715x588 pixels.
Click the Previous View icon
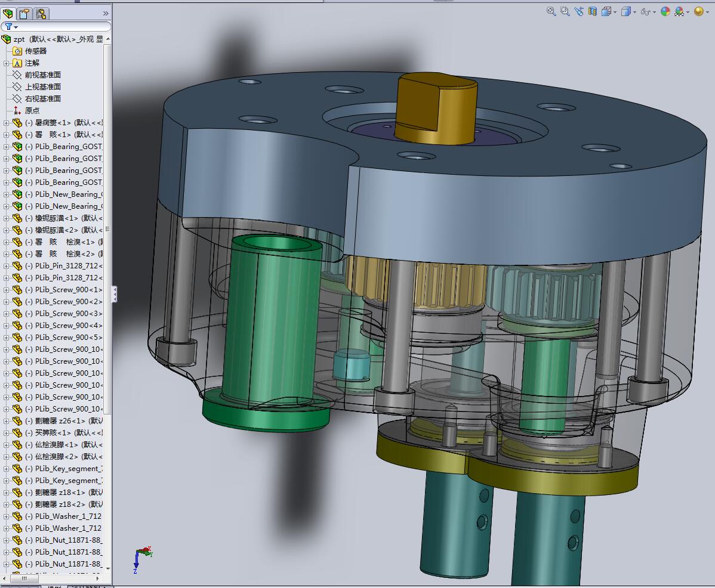(x=579, y=11)
